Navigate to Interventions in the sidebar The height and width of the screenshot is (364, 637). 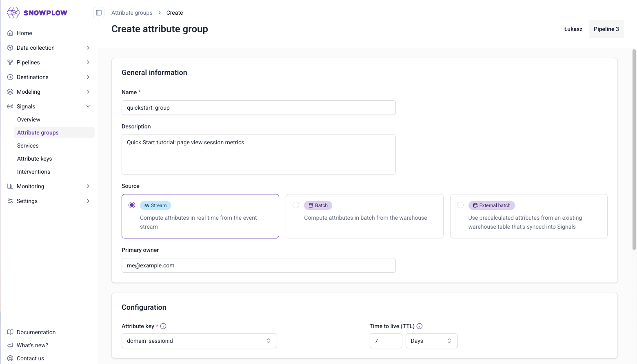[x=33, y=172]
